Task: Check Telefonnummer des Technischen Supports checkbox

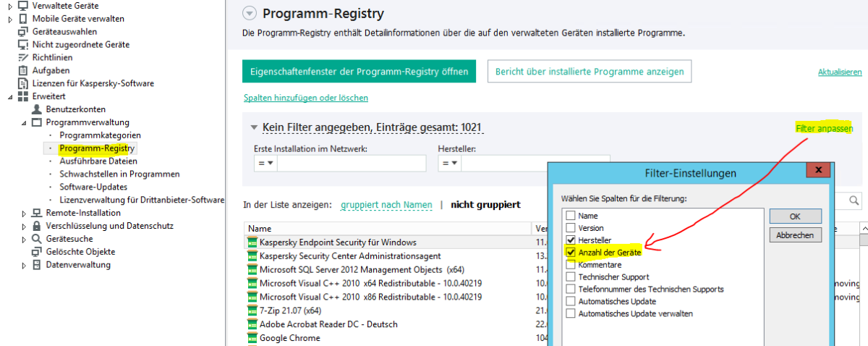Action: (571, 289)
